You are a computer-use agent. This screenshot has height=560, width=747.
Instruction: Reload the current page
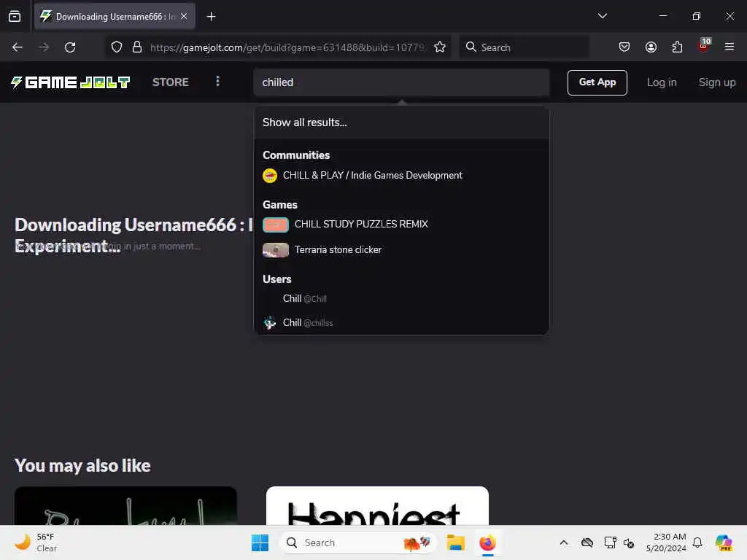click(70, 47)
